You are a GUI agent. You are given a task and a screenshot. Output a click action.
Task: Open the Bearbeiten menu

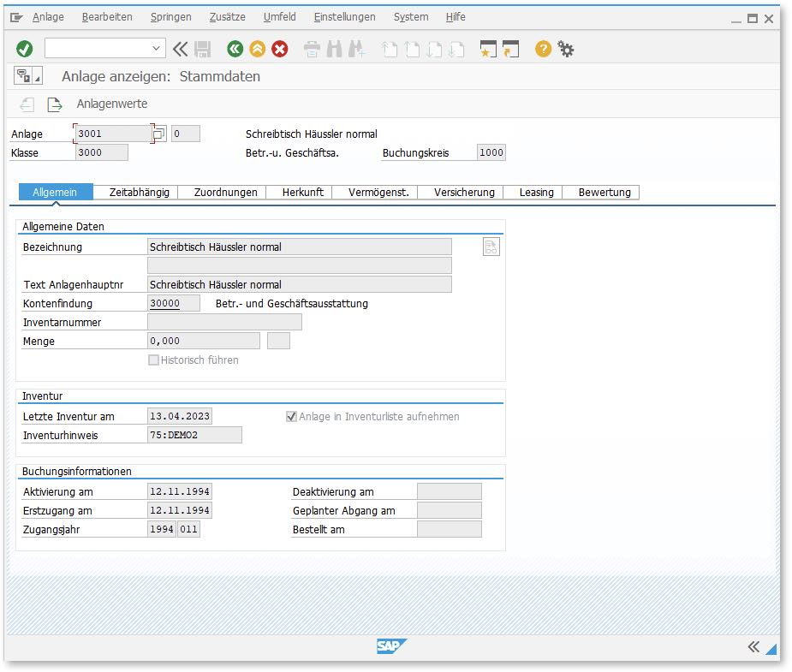coord(107,17)
